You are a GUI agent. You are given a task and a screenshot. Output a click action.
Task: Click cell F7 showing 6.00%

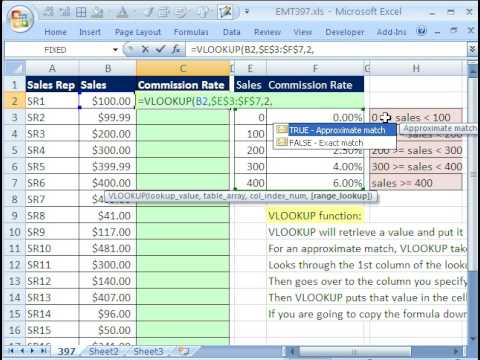[x=315, y=183]
